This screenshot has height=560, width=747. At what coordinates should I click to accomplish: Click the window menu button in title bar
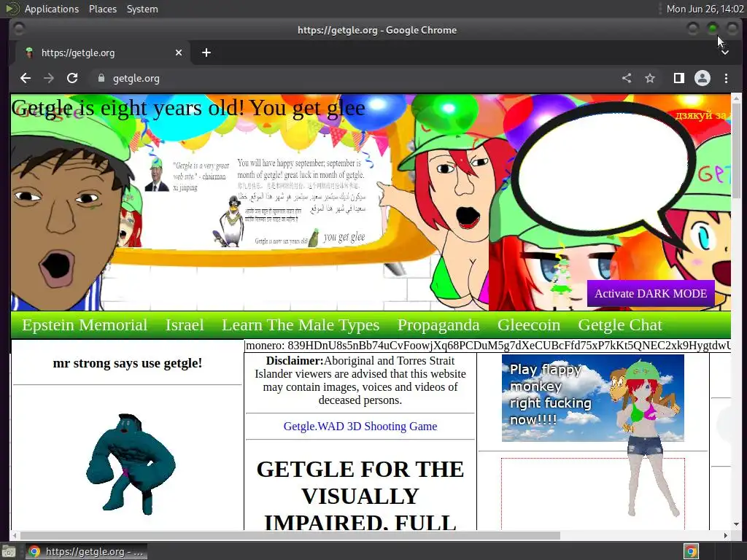click(x=18, y=29)
